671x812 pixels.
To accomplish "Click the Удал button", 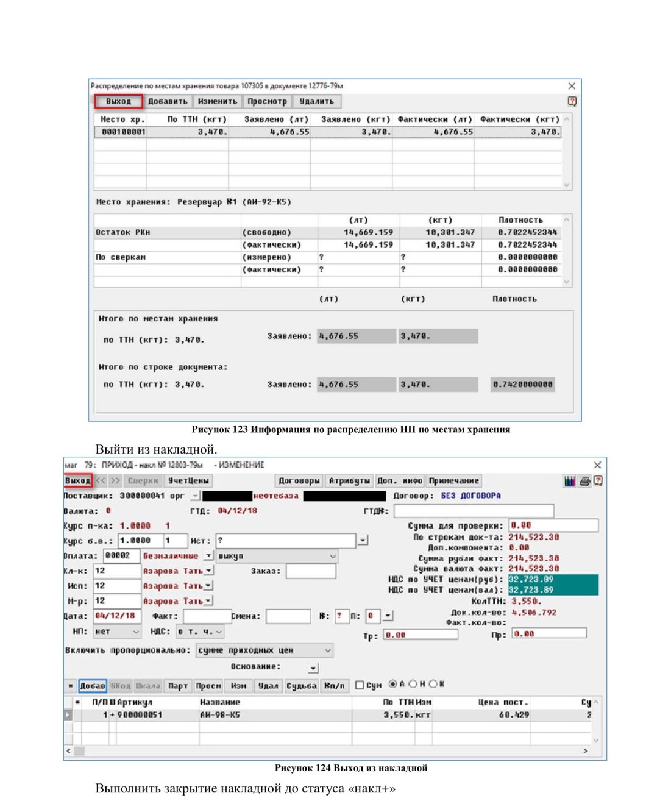I will 268,686.
